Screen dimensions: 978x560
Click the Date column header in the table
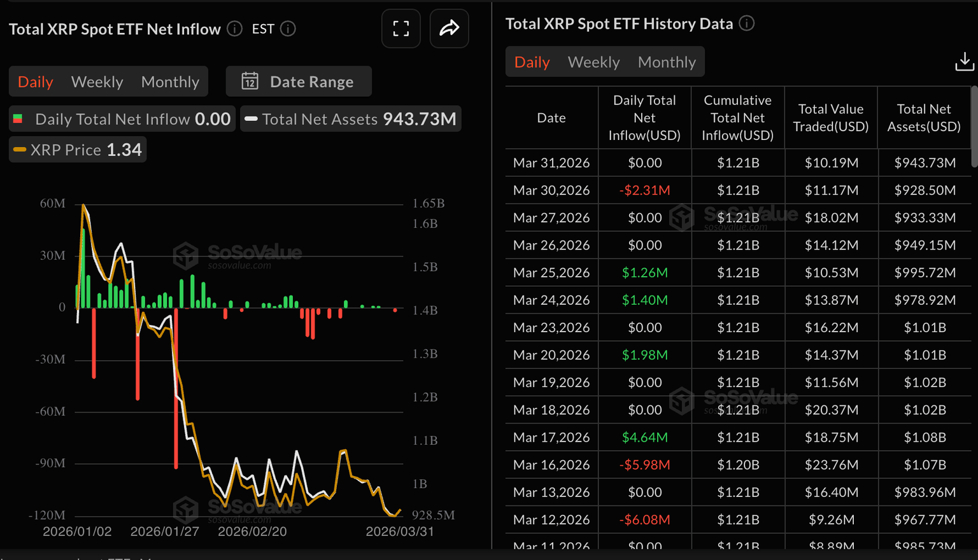point(551,118)
